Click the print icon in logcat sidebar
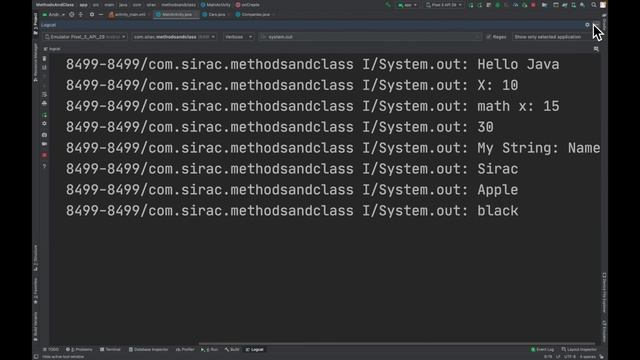The height and width of the screenshot is (360, 640). click(44, 103)
